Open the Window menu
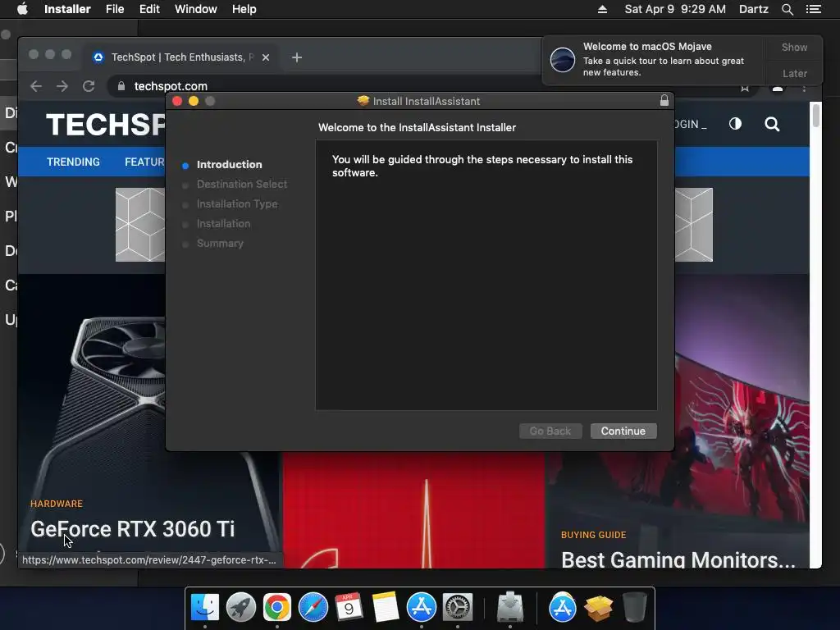This screenshot has width=840, height=630. click(x=195, y=9)
